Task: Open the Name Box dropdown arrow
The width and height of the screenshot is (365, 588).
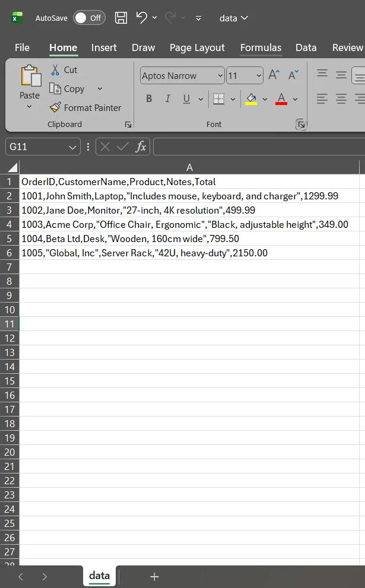Action: point(72,147)
